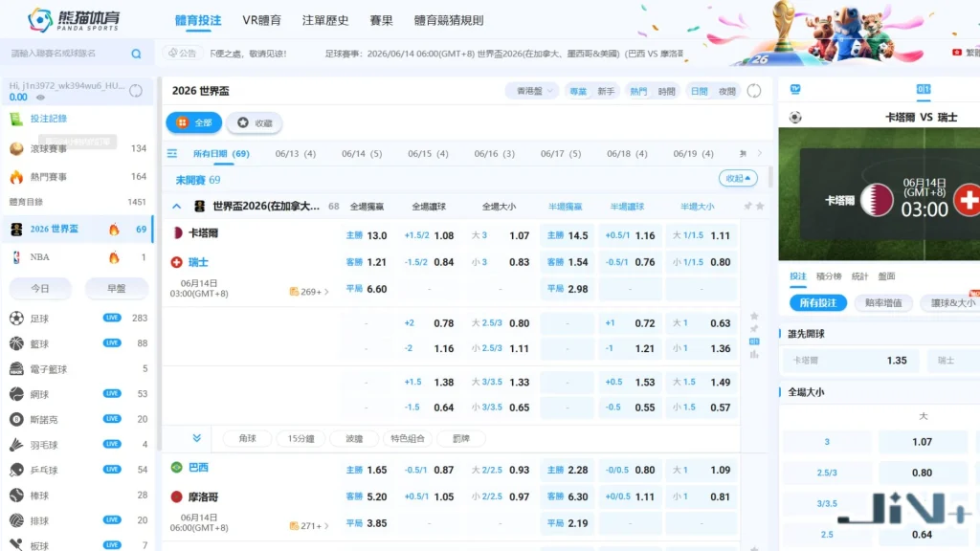Click 波膽 correct score filter
The image size is (980, 551).
(354, 438)
